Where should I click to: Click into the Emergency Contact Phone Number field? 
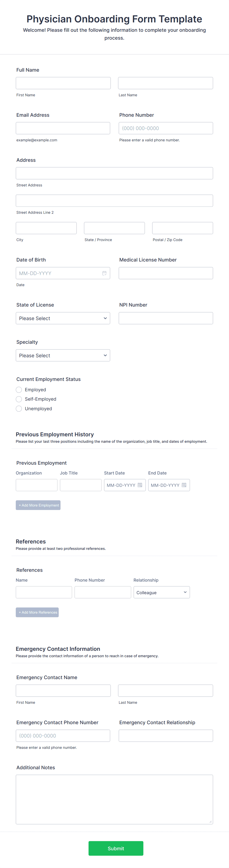[63, 736]
